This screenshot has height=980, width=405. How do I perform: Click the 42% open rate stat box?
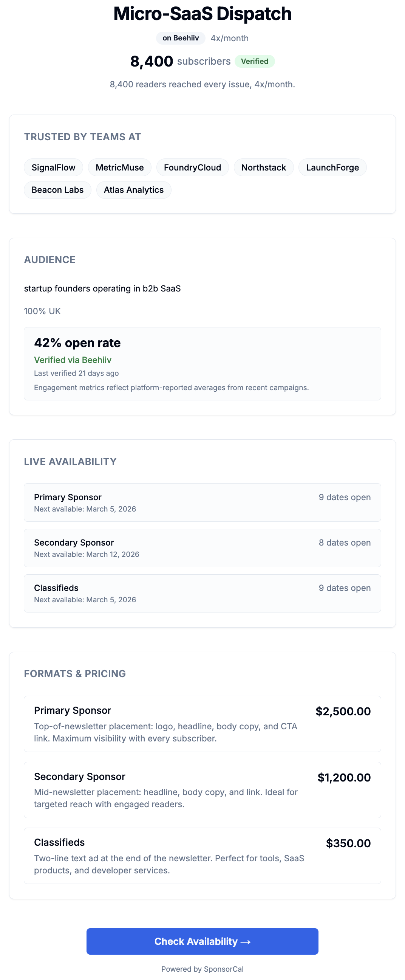(202, 363)
